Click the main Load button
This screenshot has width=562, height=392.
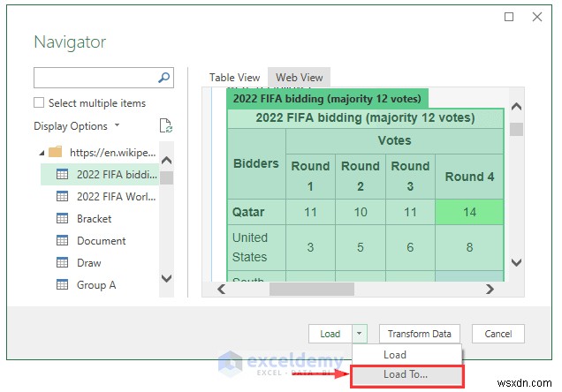330,334
